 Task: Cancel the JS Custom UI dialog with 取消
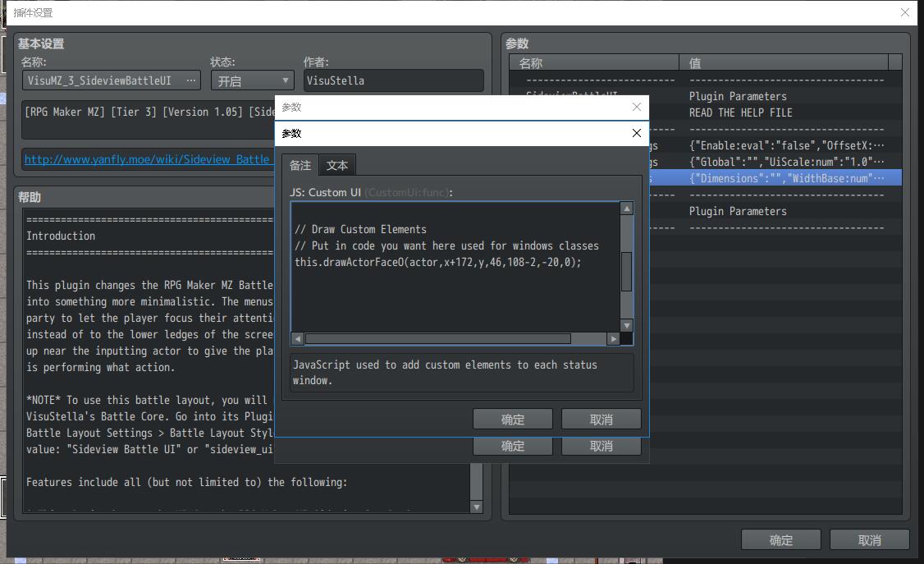[601, 419]
